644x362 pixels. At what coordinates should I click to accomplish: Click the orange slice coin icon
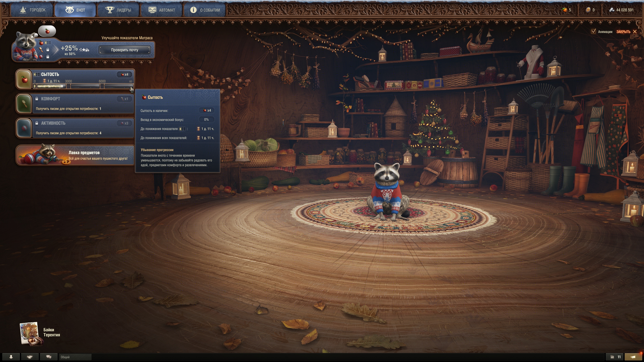click(588, 10)
